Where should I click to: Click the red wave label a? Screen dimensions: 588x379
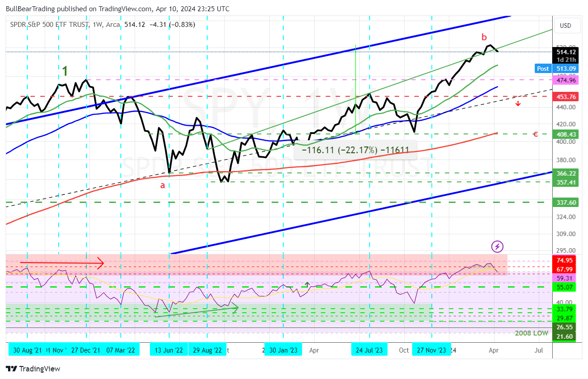click(163, 185)
